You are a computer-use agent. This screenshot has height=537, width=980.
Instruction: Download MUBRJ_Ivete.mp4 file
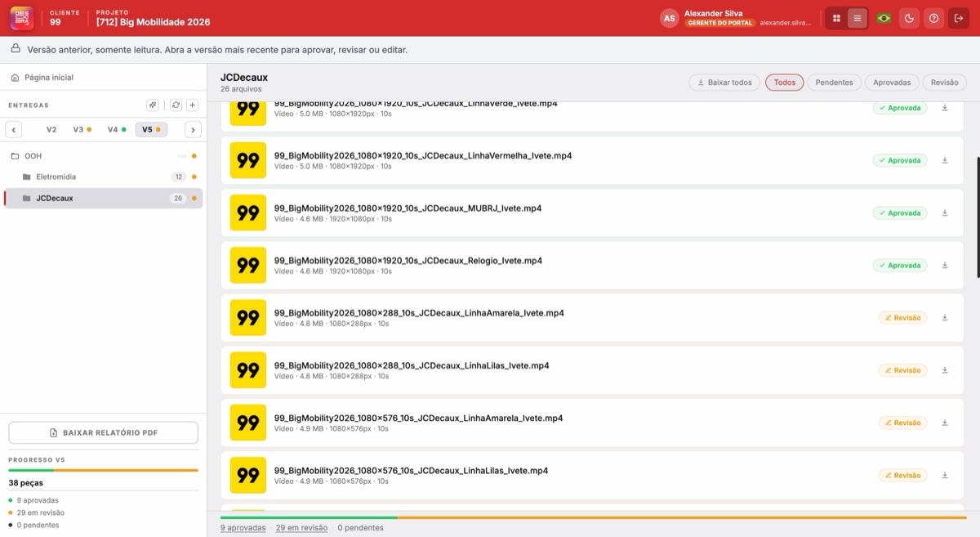tap(945, 213)
